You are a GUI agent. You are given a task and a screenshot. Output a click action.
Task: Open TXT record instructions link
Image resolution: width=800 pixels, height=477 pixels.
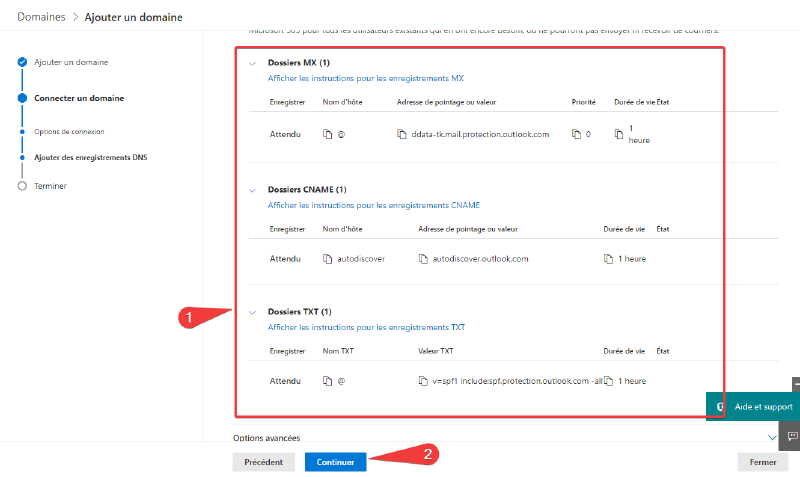point(366,327)
